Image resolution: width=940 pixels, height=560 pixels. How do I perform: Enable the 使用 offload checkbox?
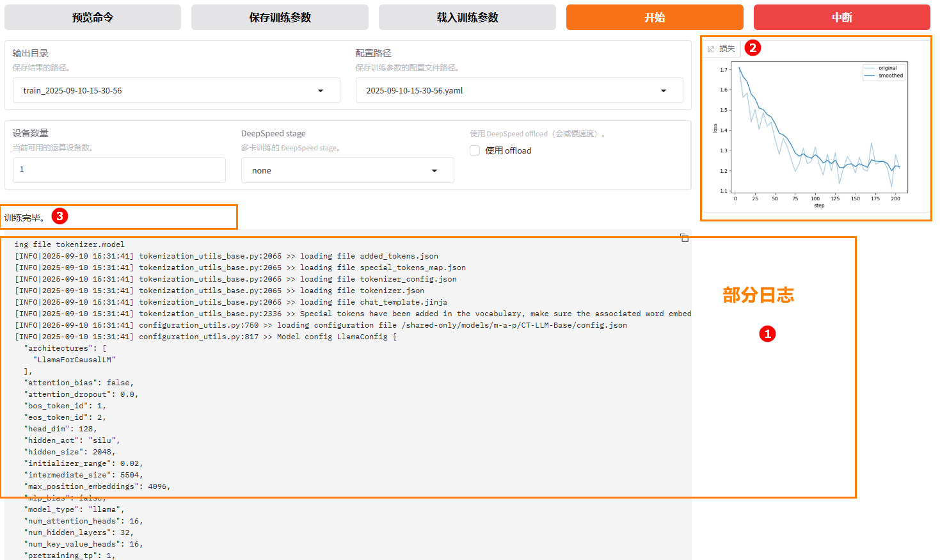[x=475, y=151]
